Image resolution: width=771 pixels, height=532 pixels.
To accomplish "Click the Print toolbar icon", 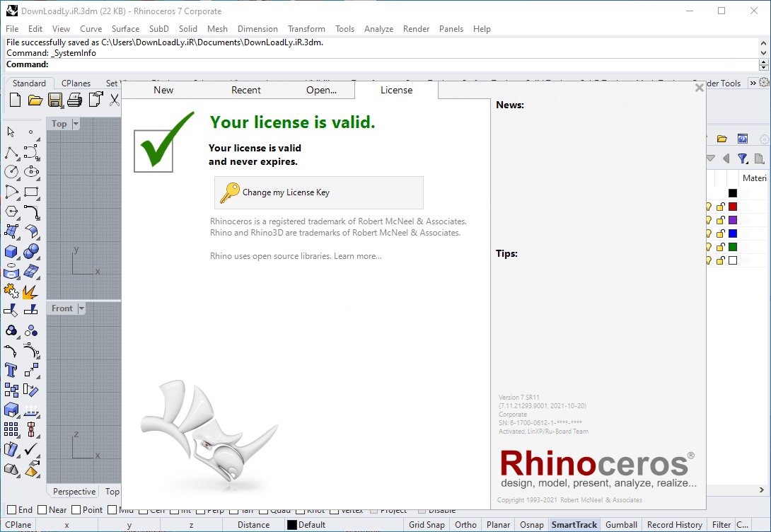I will click(74, 100).
